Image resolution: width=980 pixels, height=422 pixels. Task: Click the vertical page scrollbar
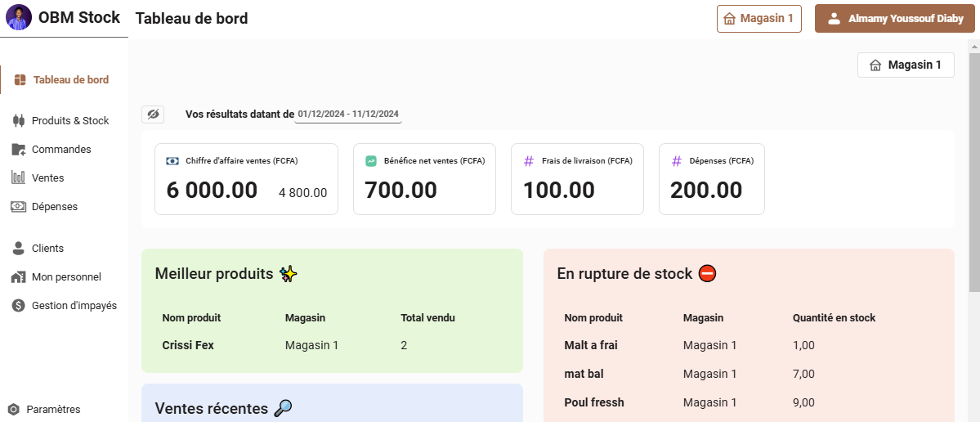tap(974, 172)
